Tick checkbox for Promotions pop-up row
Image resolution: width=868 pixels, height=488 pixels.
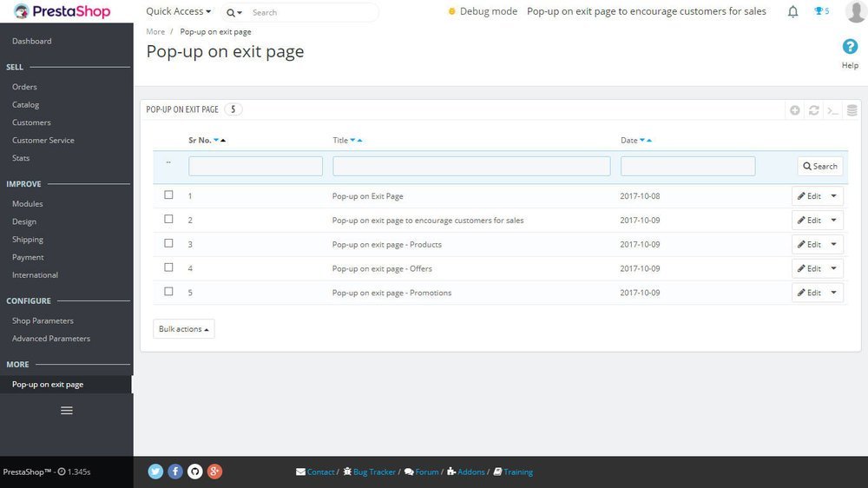coord(169,292)
